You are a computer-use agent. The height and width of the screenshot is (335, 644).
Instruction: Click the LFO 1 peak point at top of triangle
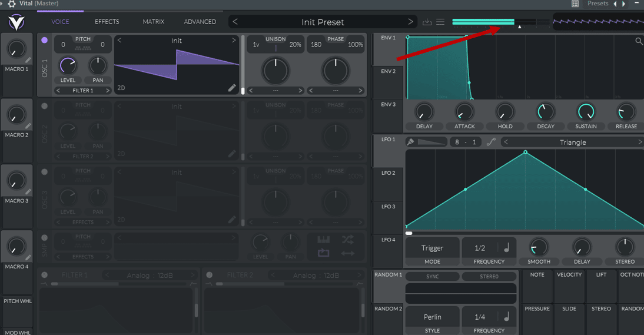coord(525,152)
